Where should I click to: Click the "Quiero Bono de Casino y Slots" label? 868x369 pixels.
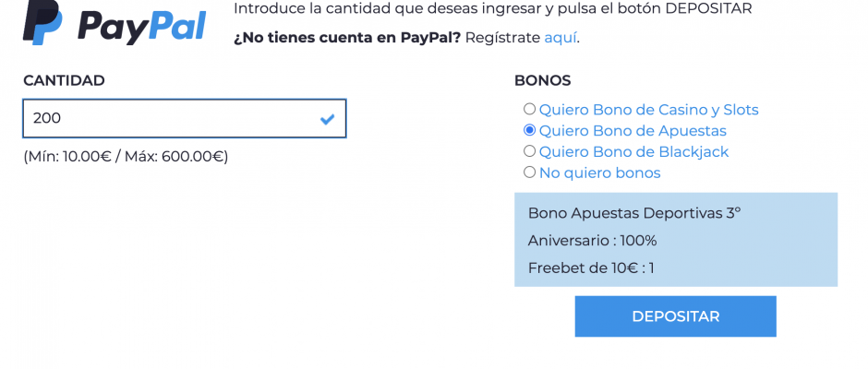649,110
